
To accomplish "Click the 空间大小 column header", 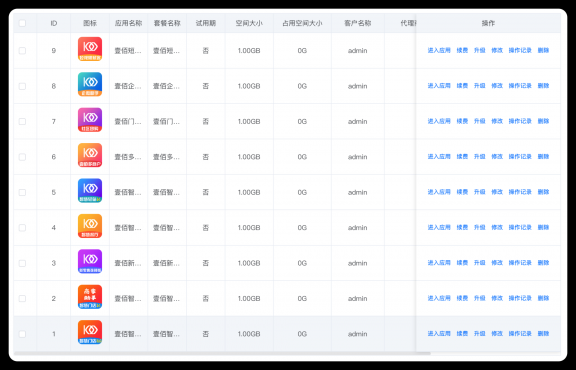I will [x=249, y=23].
